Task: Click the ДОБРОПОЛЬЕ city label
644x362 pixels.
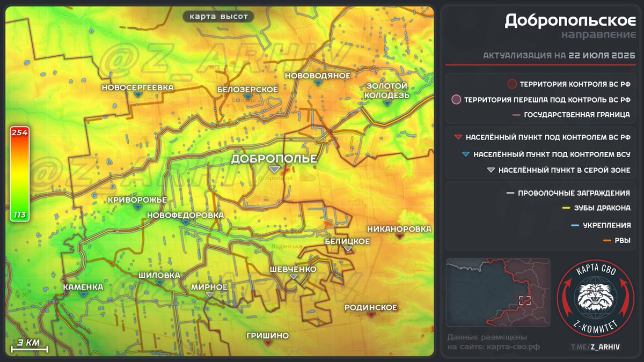Action: point(274,159)
